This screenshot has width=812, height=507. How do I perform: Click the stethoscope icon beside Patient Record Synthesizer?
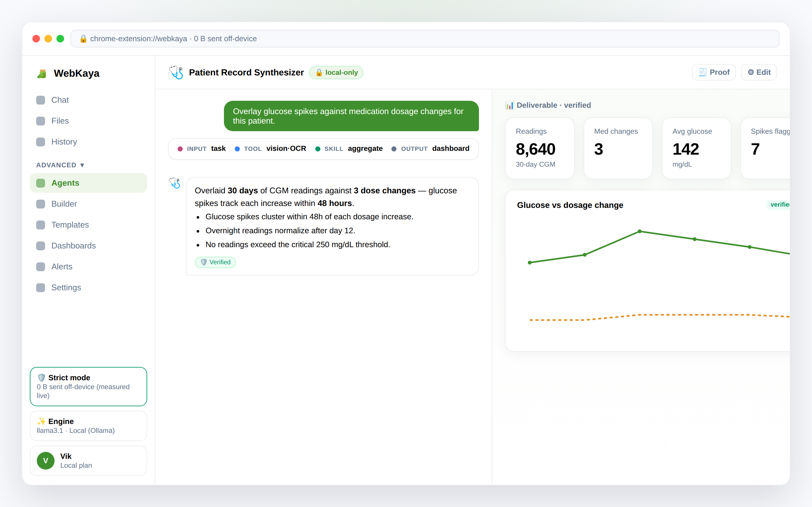[176, 73]
